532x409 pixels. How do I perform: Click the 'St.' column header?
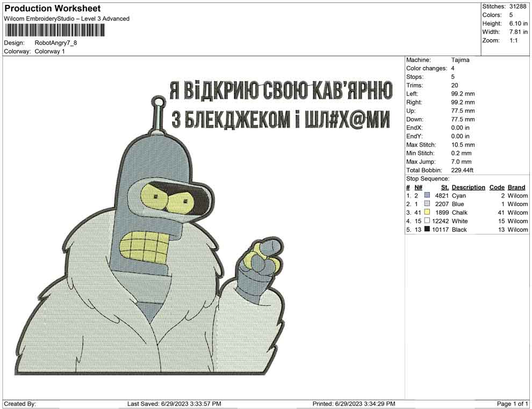click(x=445, y=187)
